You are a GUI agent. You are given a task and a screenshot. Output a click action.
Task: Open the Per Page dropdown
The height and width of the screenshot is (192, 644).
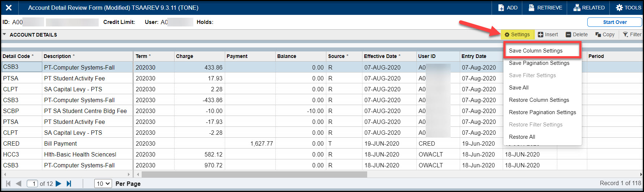103,184
